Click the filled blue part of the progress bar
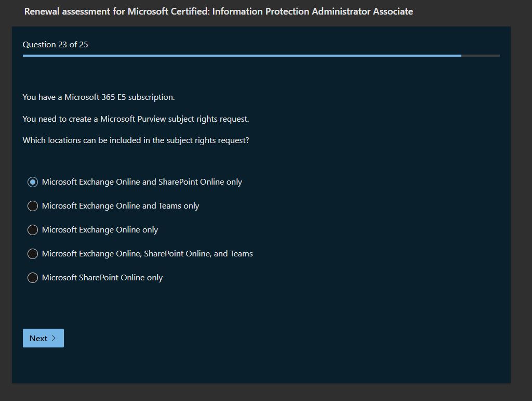Viewport: 532px width, 401px height. [x=242, y=56]
